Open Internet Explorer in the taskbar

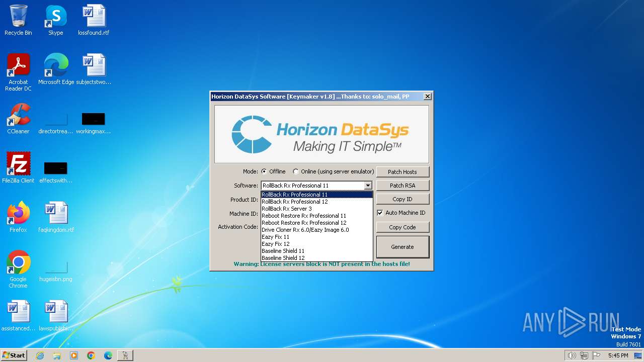point(40,355)
